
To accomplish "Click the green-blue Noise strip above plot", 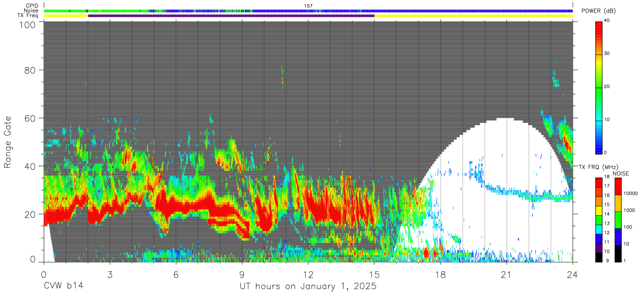I will (308, 10).
